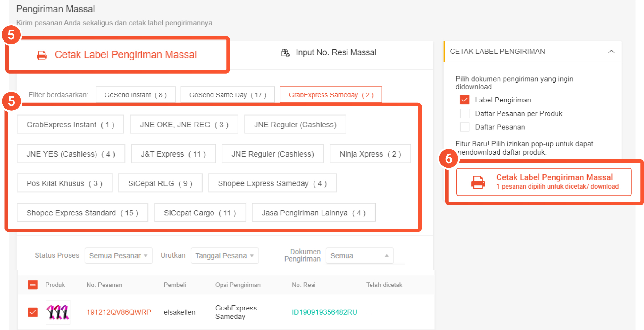Enable Daftar Pesanan per Produk checkbox
Image resolution: width=644 pixels, height=330 pixels.
coord(464,114)
